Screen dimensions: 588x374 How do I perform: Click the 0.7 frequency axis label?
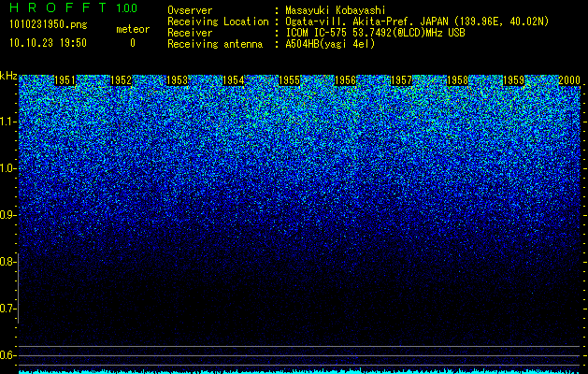[7, 309]
